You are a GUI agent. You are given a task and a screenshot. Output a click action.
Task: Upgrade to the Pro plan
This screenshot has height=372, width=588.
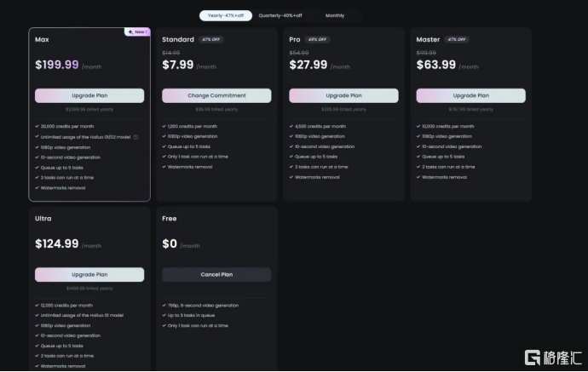click(x=343, y=95)
